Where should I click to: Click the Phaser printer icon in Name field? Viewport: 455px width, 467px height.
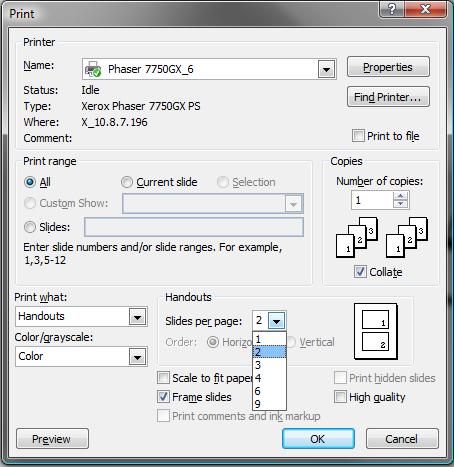tap(93, 69)
